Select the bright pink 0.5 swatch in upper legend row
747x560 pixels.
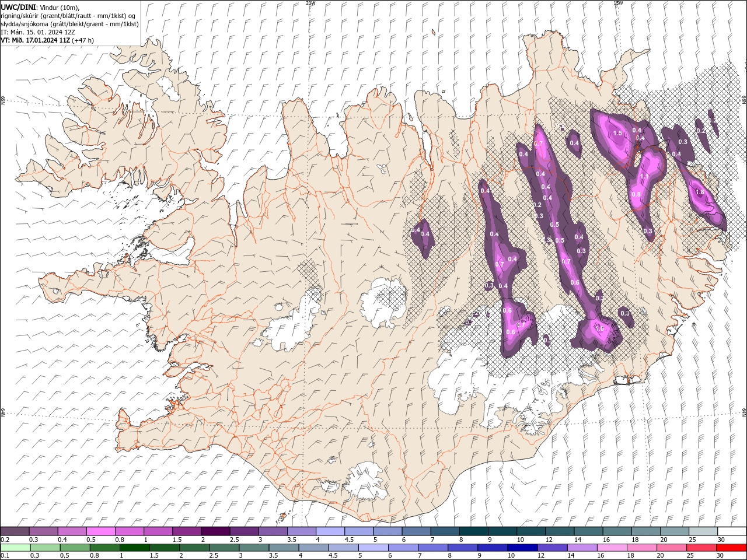(x=100, y=531)
